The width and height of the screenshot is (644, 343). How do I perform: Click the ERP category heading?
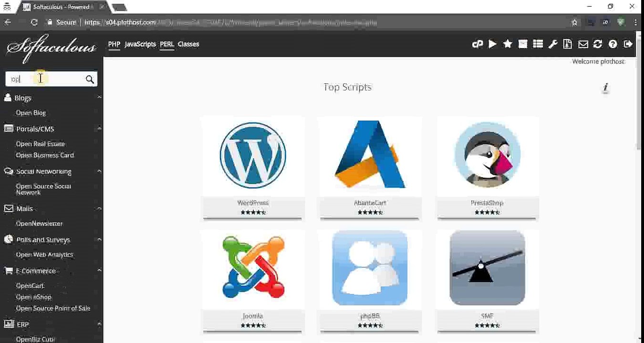23,324
